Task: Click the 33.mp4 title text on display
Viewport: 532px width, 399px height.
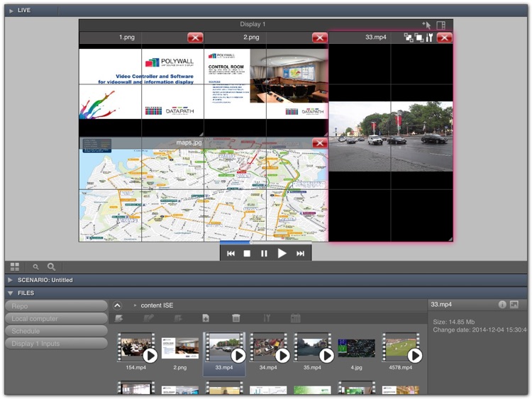Action: click(x=375, y=38)
